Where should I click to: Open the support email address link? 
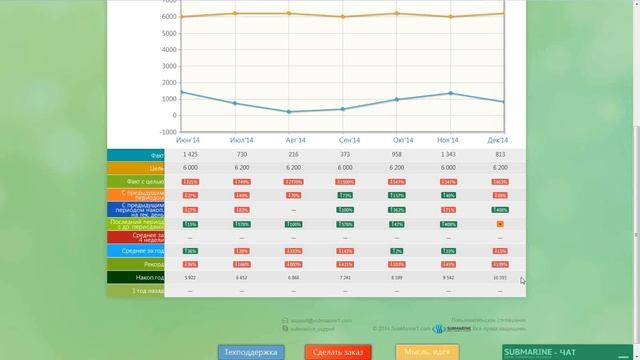321,321
